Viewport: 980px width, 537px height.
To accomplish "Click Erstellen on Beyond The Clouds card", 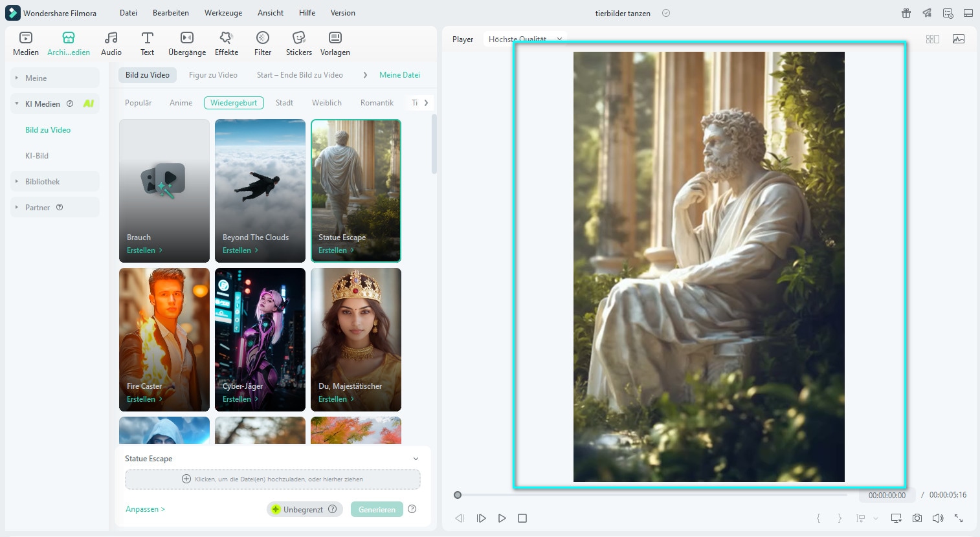I will point(240,250).
